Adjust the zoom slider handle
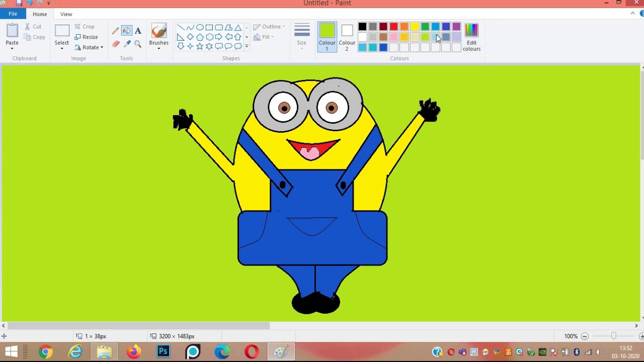 (x=613, y=336)
